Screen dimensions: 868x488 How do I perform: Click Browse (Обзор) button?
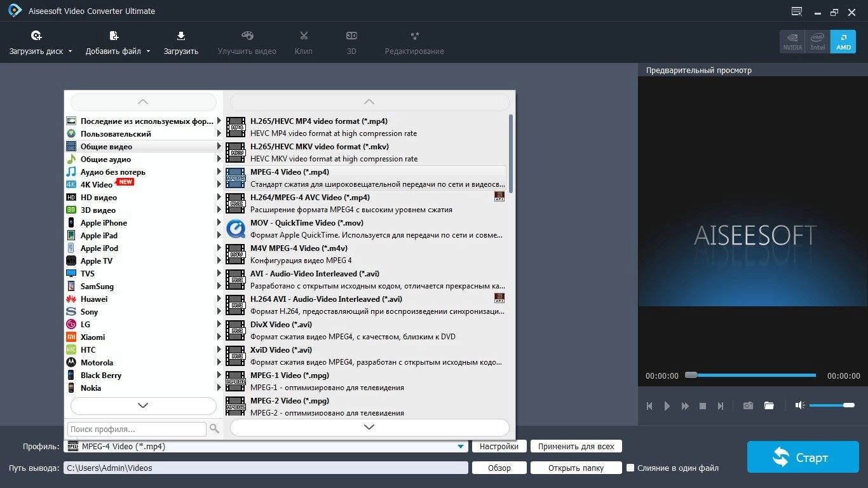coord(499,468)
